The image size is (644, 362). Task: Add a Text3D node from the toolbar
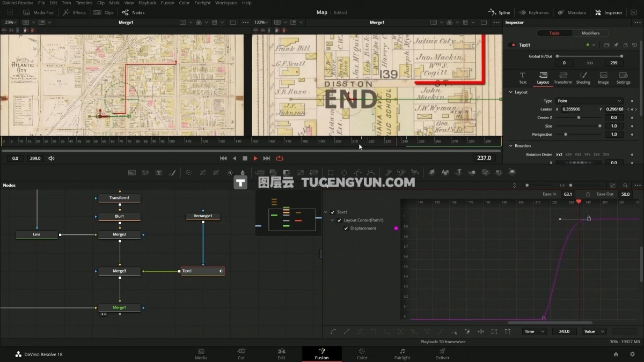458,173
